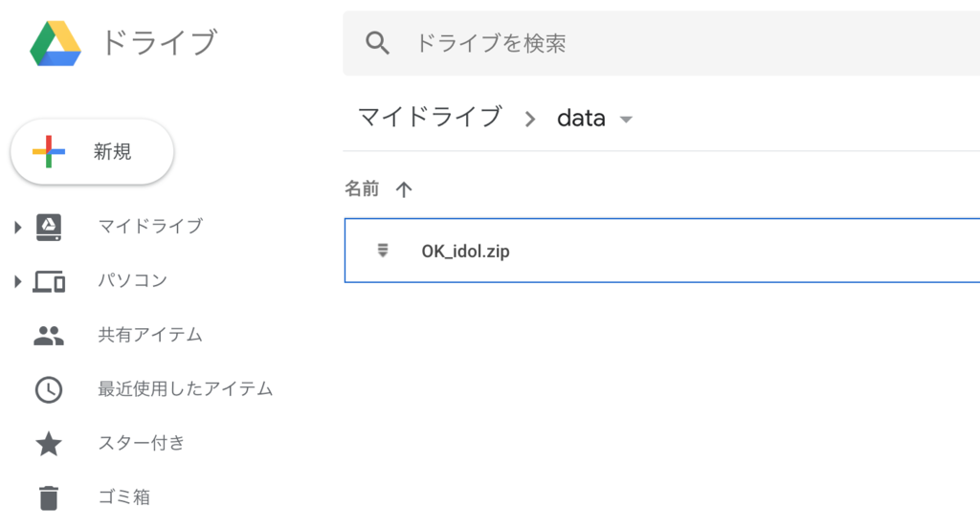Viewport: 980px width, 528px height.
Task: Go to マイドライブ in the breadcrumb
Action: (x=429, y=118)
